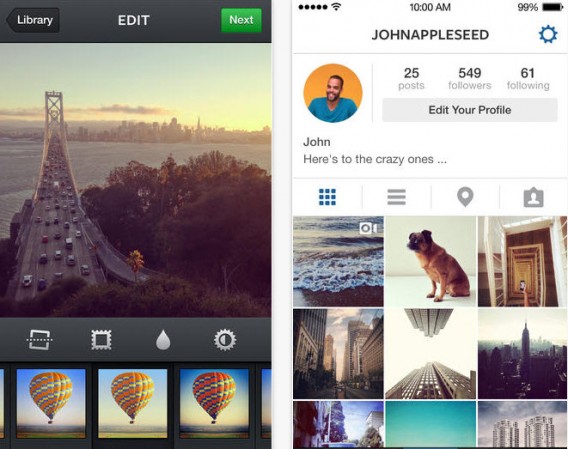This screenshot has width=568, height=449.
Task: Click Edit Your Profile button
Action: 470,110
